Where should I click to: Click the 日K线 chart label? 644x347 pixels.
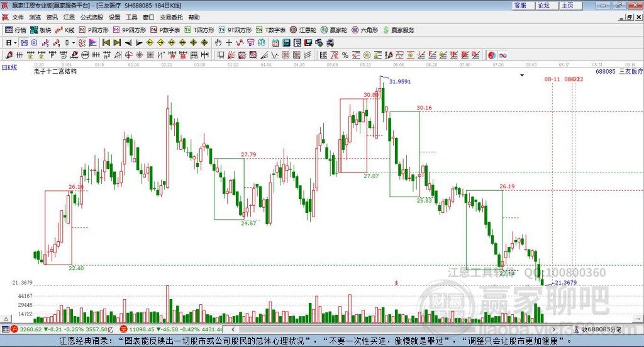[x=9, y=67]
